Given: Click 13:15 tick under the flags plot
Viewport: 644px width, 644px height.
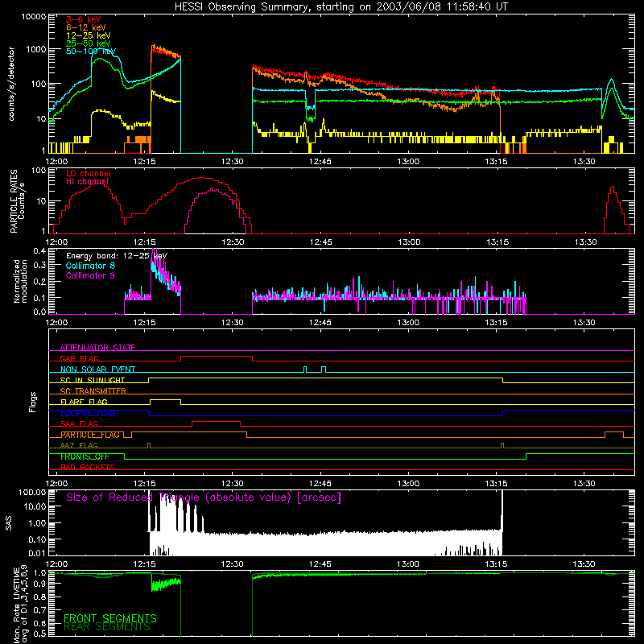Looking at the screenshot, I should [x=496, y=484].
